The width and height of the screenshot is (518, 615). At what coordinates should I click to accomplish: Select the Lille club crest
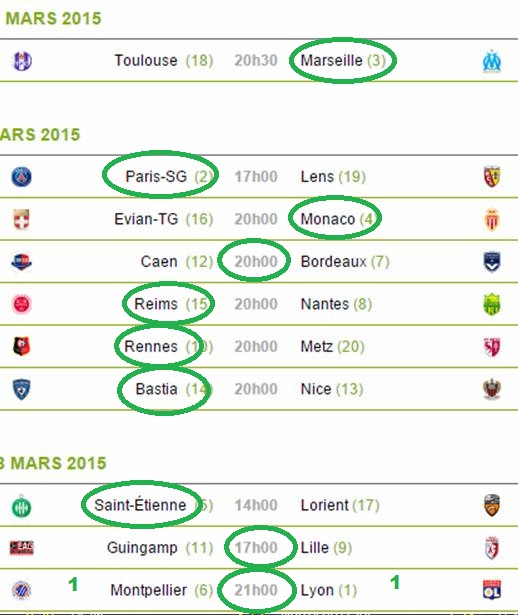coord(492,548)
